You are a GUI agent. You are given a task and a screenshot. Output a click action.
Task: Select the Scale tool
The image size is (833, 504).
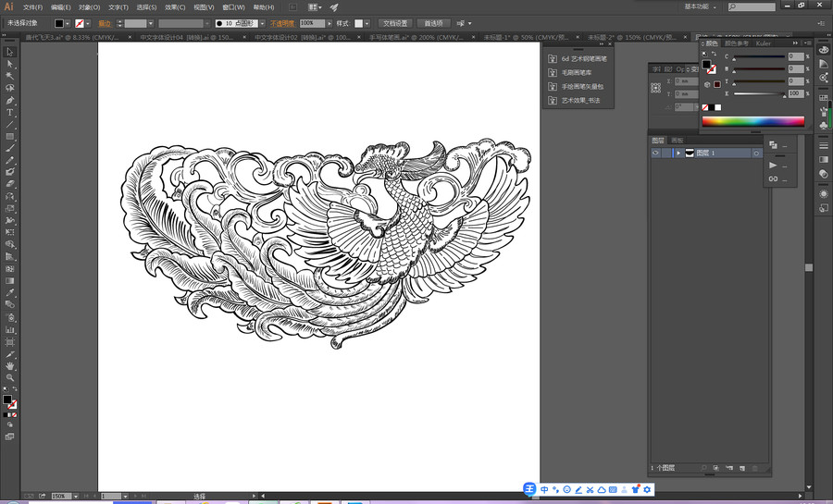pos(9,208)
